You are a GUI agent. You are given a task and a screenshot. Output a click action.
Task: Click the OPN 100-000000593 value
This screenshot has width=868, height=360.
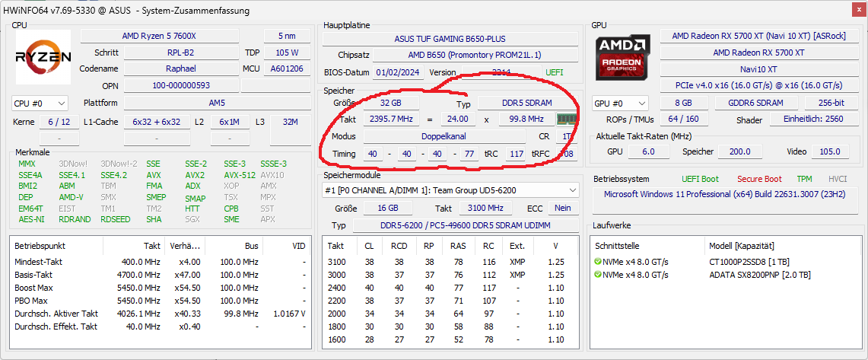[x=180, y=85]
